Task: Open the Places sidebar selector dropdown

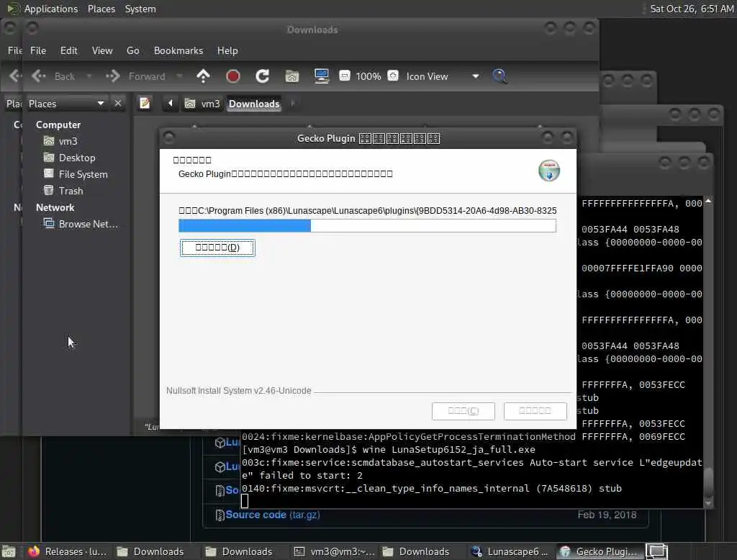Action: coord(66,104)
